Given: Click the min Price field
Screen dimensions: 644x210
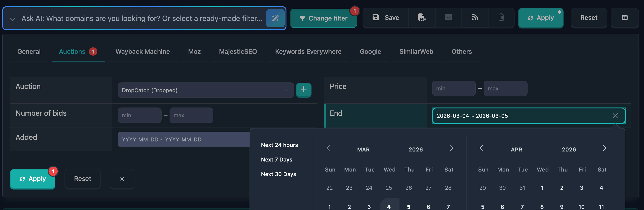Looking at the screenshot, I should coord(453,88).
